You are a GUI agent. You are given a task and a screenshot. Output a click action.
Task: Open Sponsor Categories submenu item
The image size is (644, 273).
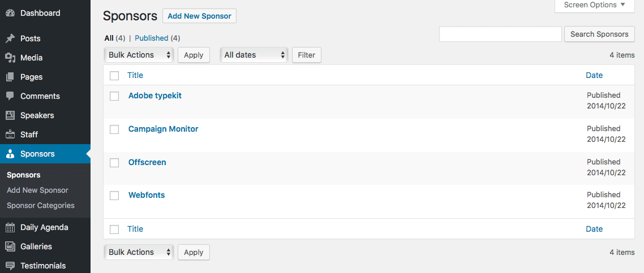[41, 205]
